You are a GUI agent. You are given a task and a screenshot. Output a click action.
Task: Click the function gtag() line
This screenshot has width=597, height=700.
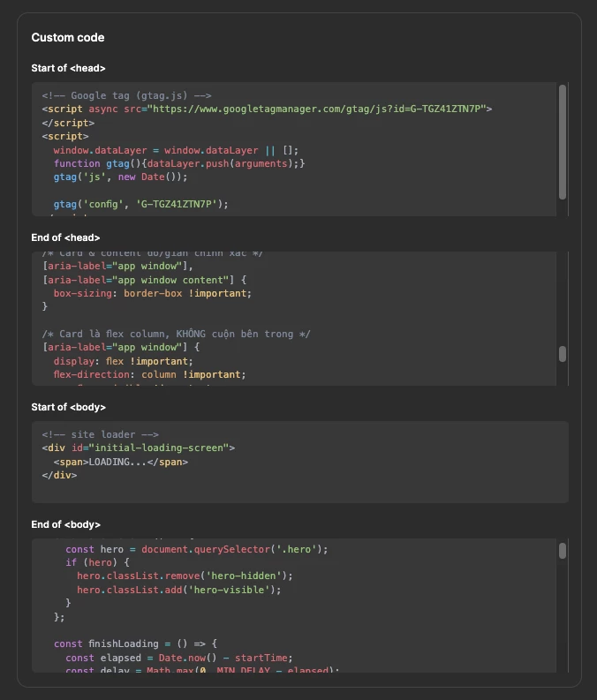click(179, 163)
